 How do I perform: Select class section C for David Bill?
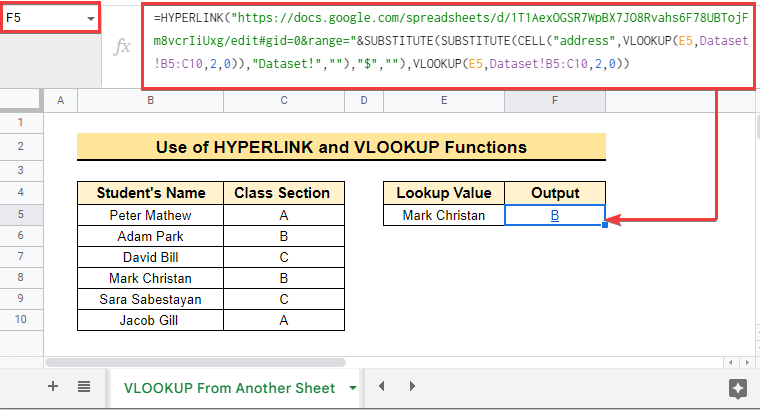284,257
